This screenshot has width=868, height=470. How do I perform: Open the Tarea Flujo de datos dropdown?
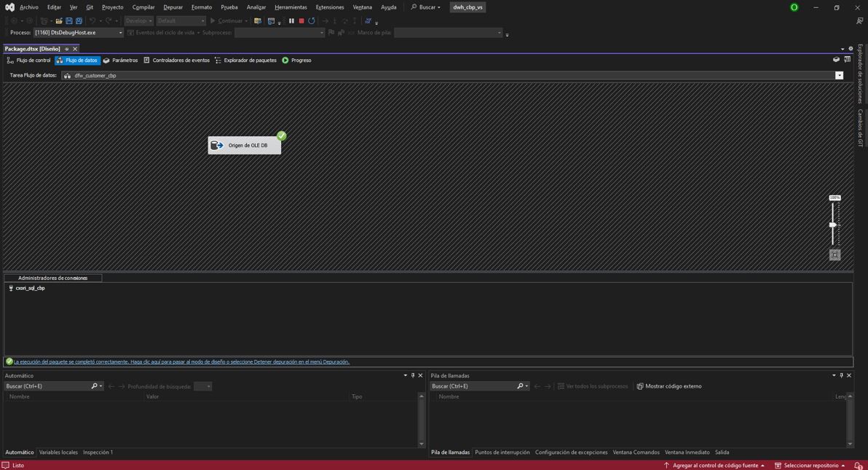tap(839, 75)
